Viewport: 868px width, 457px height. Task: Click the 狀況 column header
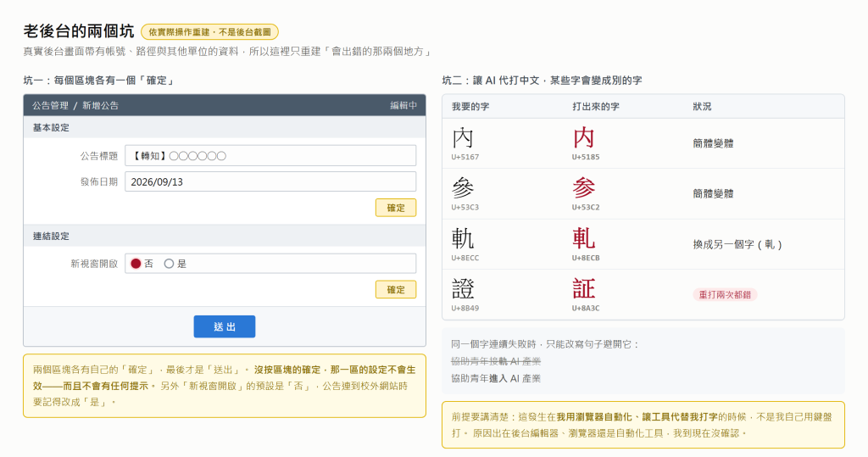click(x=702, y=106)
